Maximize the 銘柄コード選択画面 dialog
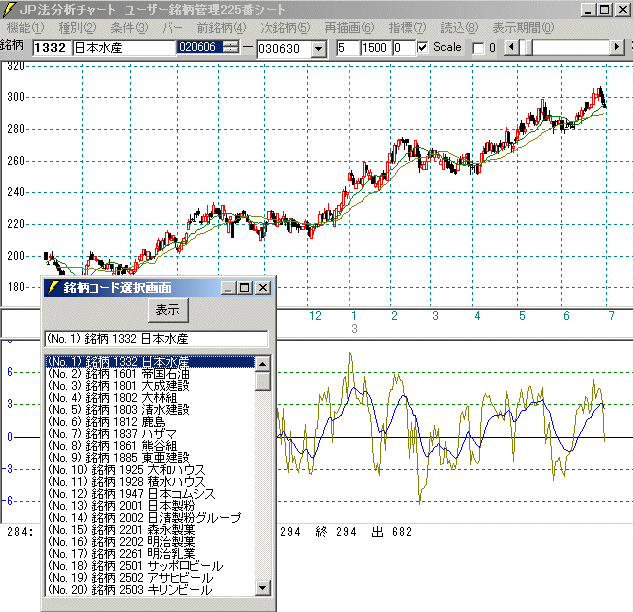Image resolution: width=634 pixels, height=612 pixels. point(245,288)
